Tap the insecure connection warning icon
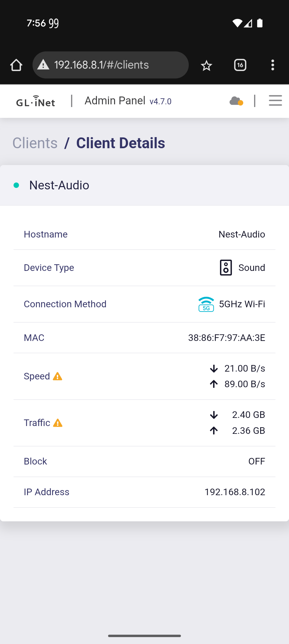Screen dimensions: 289x644 [43, 65]
